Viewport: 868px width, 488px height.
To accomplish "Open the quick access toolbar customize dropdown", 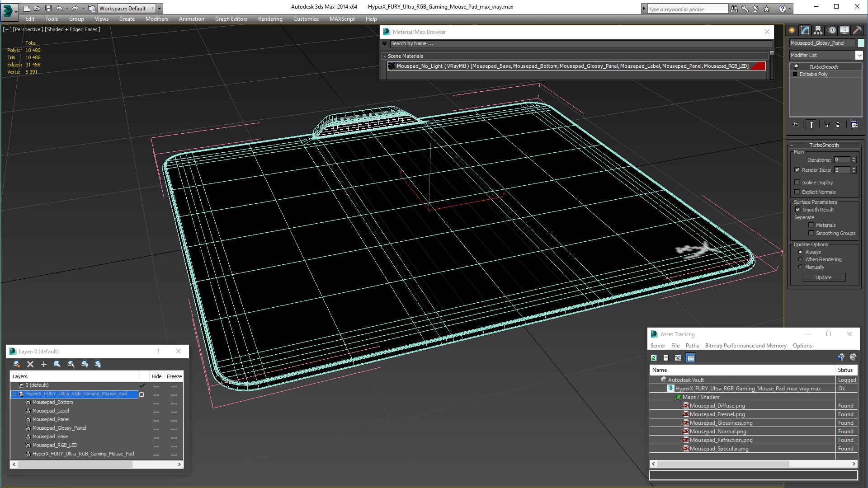I will 160,8.
